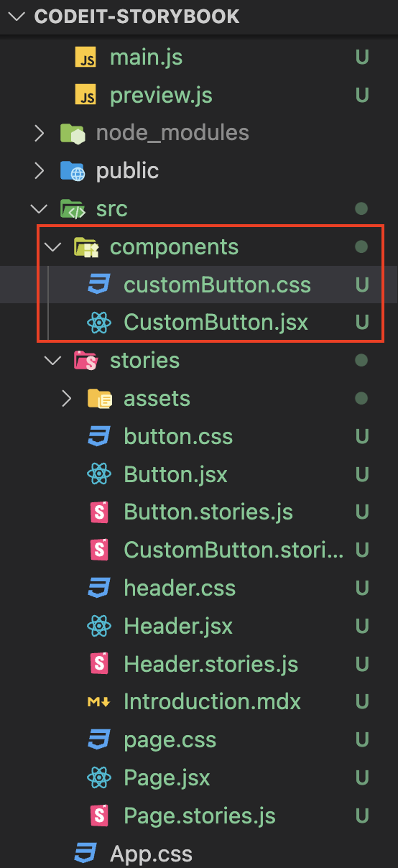Click the React icon next to CustomButton.jsx
Viewport: 398px width, 868px height.
pyautogui.click(x=98, y=323)
